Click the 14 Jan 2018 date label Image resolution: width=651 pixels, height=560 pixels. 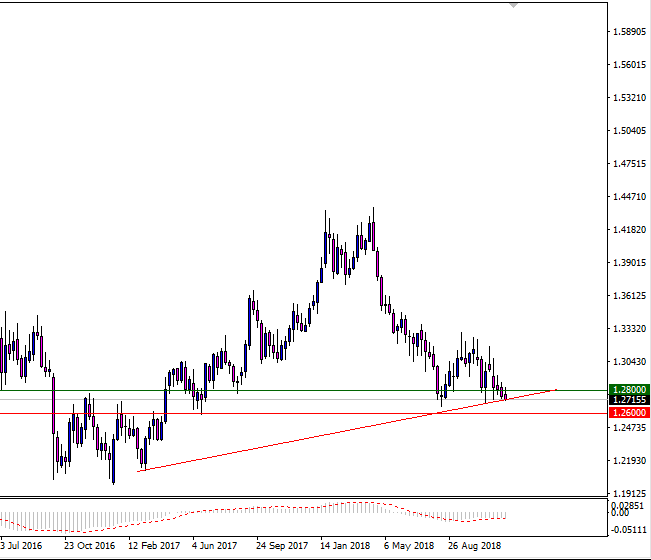click(x=345, y=545)
